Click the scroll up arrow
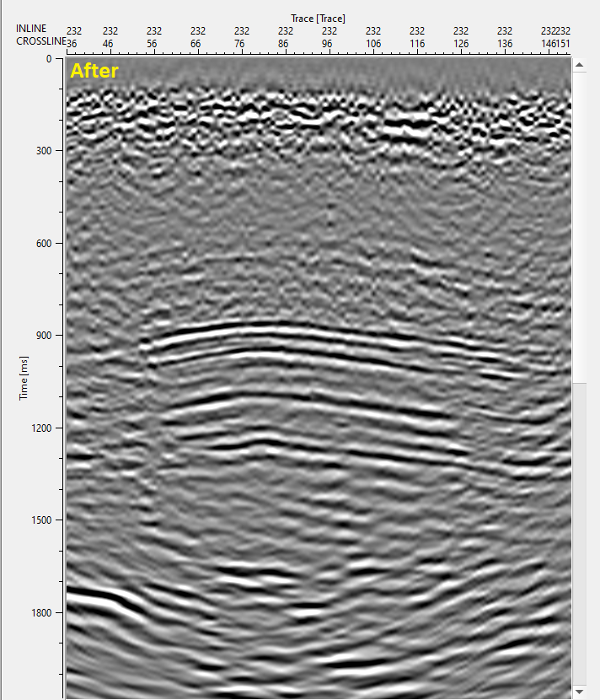 coord(579,65)
